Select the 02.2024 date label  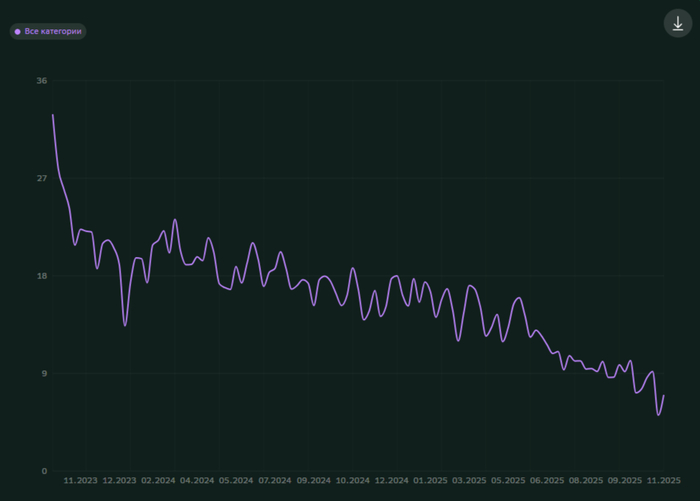[158, 480]
